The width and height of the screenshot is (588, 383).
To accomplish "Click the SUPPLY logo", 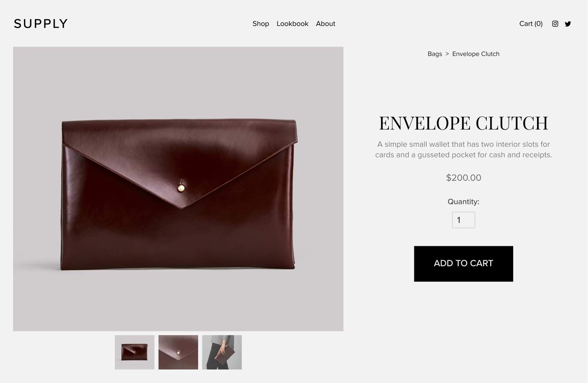I will pyautogui.click(x=41, y=24).
